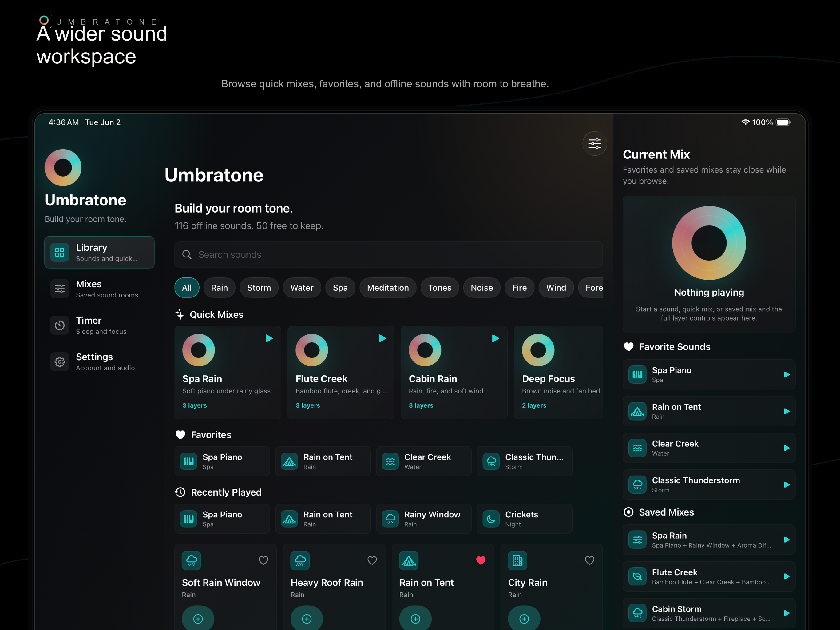Image resolution: width=840 pixels, height=630 pixels.
Task: Filter sounds by Tones
Action: [440, 288]
